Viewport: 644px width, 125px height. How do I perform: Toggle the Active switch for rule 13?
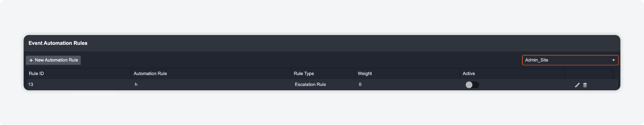point(472,85)
